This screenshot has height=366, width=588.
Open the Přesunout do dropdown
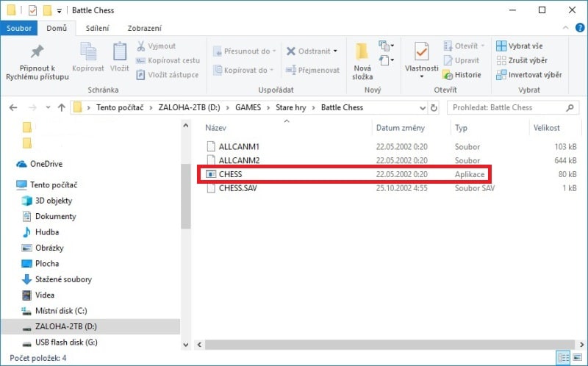tap(245, 51)
